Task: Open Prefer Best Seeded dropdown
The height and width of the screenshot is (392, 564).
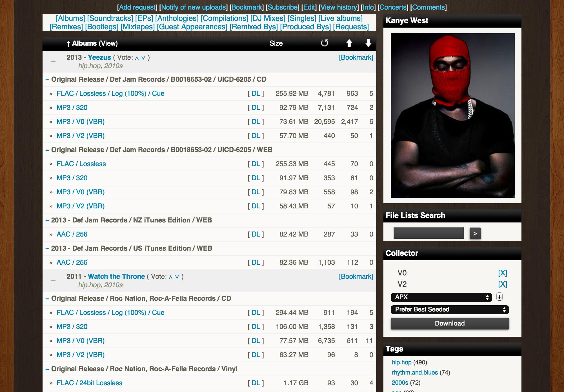Action: coord(450,309)
